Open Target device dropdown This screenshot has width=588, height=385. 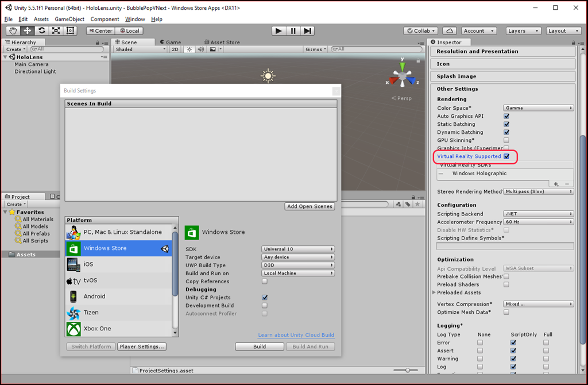(x=298, y=257)
